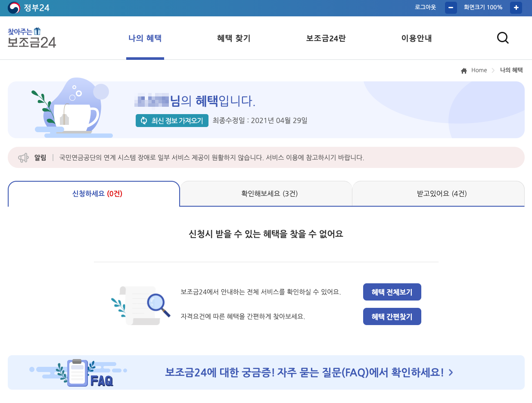Go to Home via breadcrumb link
The height and width of the screenshot is (403, 532).
coord(479,70)
